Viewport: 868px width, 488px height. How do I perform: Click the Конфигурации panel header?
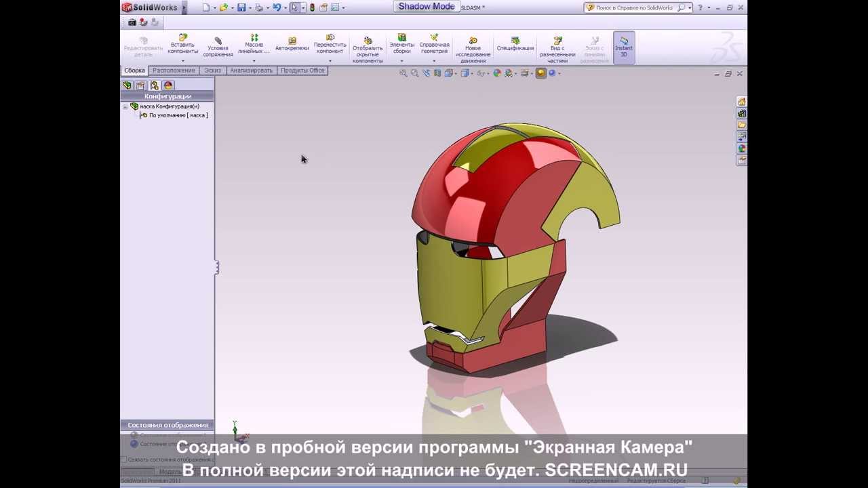click(x=167, y=96)
